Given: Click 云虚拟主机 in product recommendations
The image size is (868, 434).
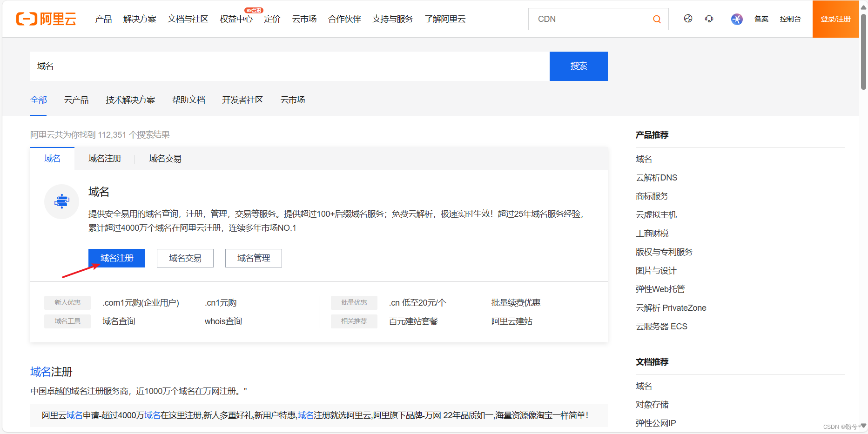Looking at the screenshot, I should point(656,215).
